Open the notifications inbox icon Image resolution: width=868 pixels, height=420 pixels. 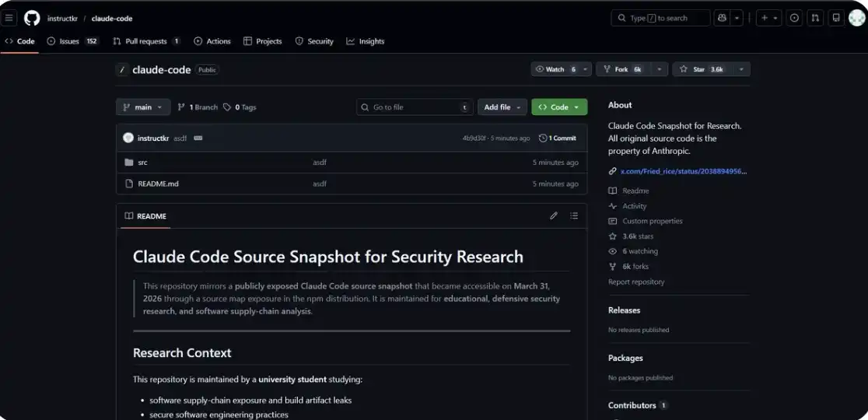(836, 18)
